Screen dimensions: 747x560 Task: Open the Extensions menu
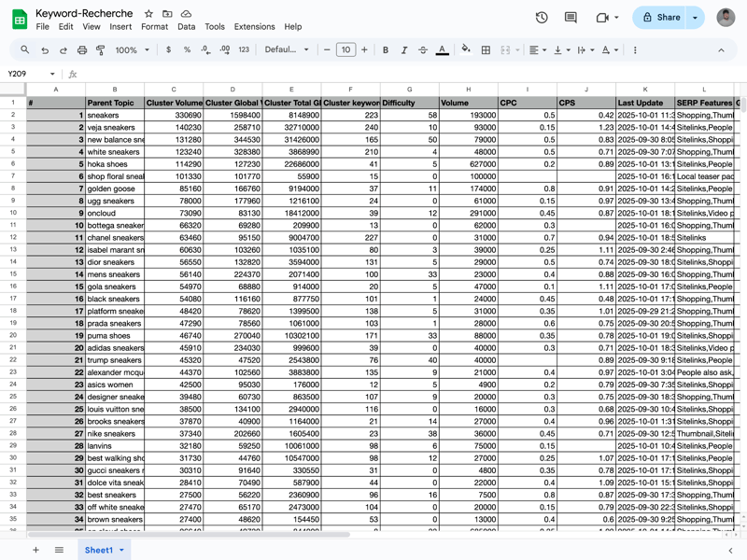coord(254,27)
